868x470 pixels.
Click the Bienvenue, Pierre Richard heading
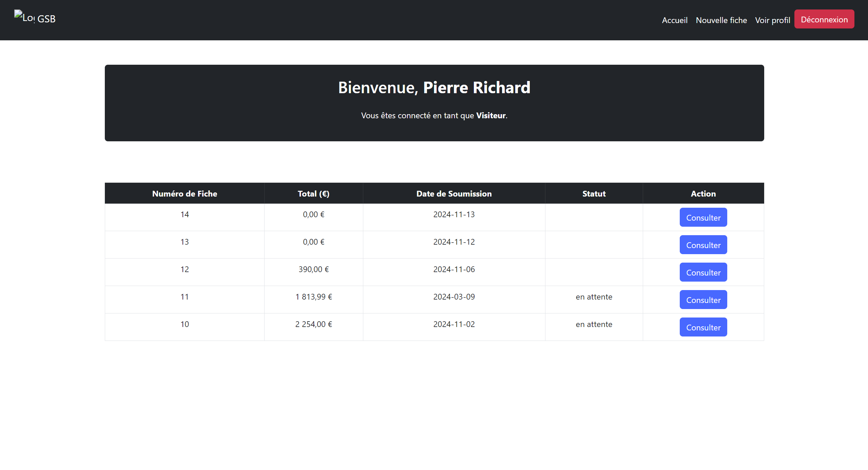pos(434,87)
